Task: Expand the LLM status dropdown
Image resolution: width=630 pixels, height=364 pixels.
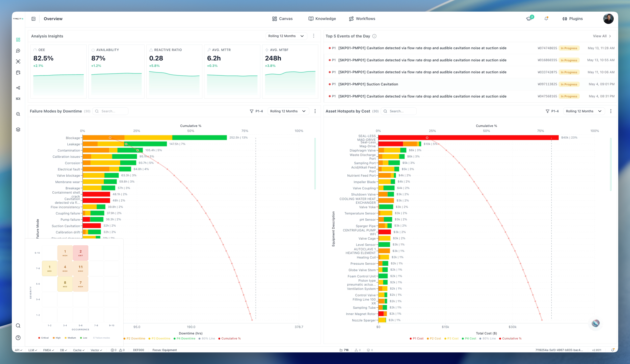Action: (33, 350)
